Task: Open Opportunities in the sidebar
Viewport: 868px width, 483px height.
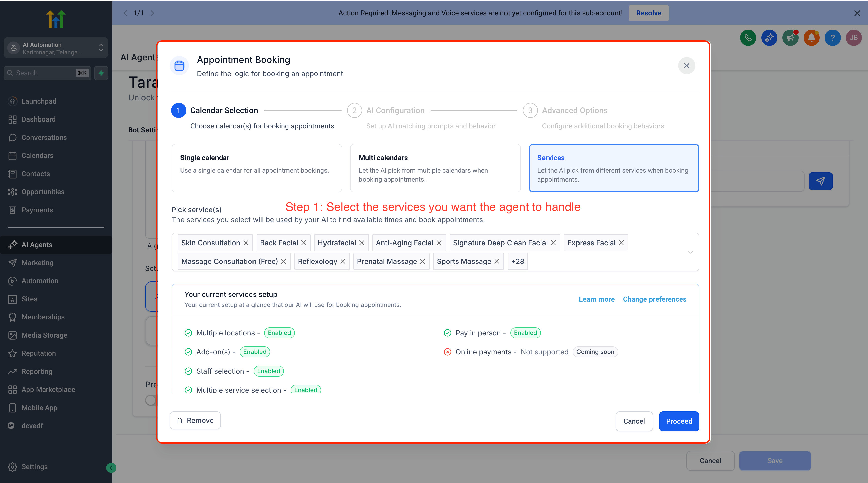Action: pyautogui.click(x=56, y=192)
